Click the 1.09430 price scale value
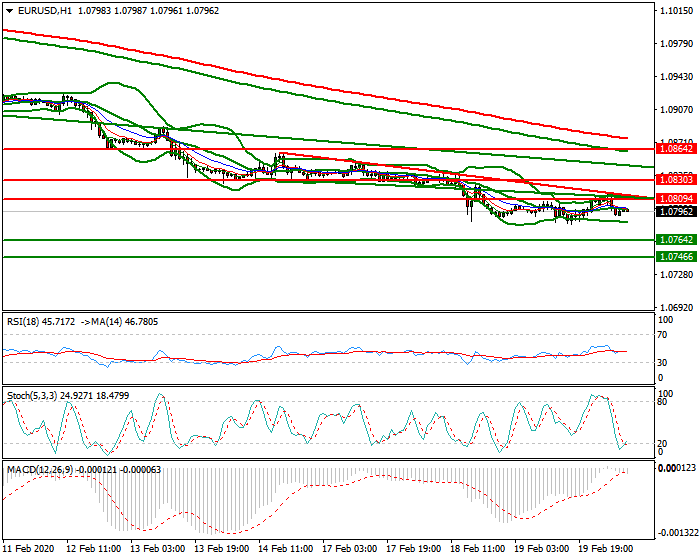This screenshot has height=560, width=700. coord(677,77)
